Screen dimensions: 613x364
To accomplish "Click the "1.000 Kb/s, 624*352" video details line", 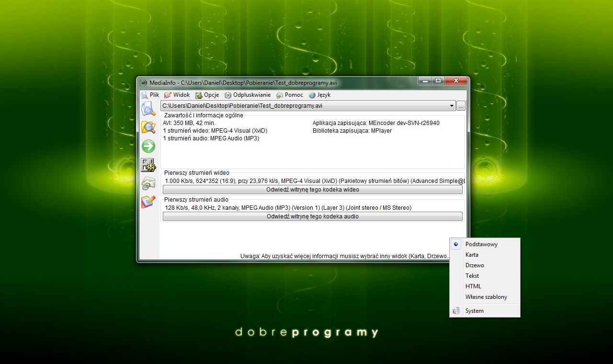I will click(315, 181).
